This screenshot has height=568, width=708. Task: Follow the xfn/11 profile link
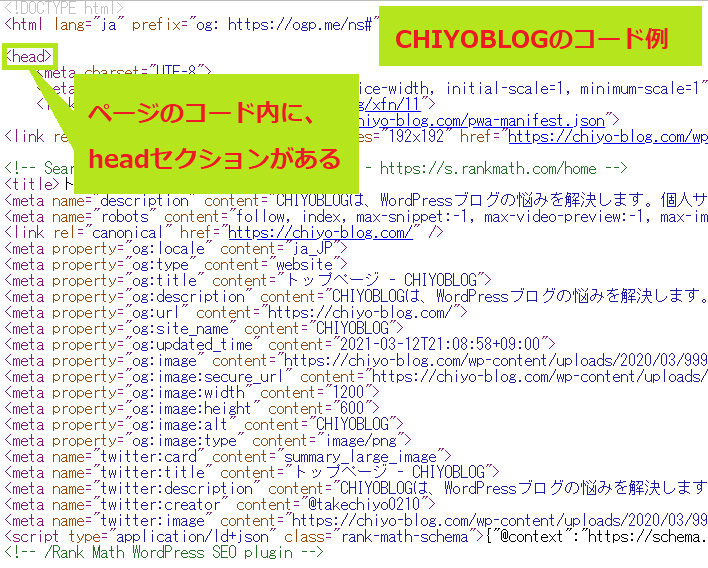(390, 104)
